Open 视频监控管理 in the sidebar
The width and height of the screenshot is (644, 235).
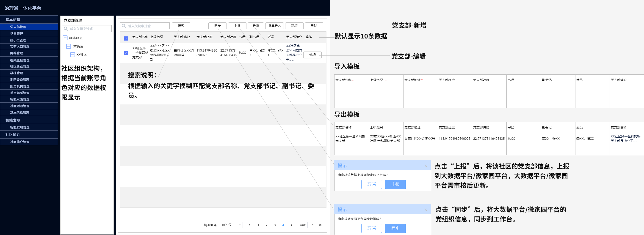29,60
